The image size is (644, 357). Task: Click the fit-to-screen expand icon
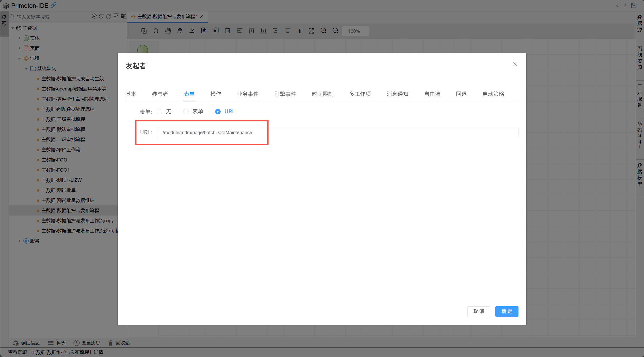tap(311, 31)
